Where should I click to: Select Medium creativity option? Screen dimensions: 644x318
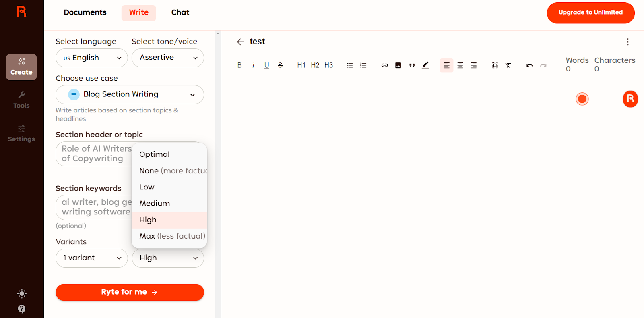169,204
